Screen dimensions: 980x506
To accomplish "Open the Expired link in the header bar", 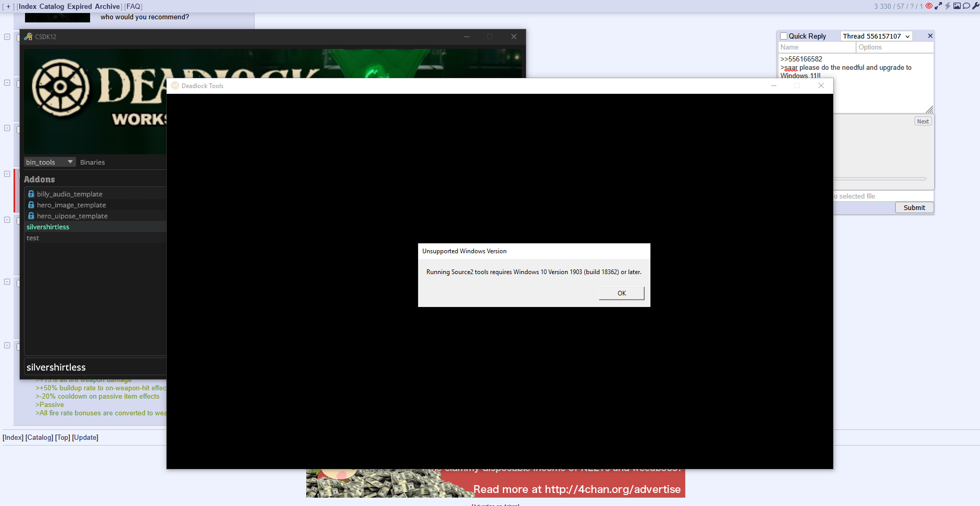I will (x=80, y=6).
